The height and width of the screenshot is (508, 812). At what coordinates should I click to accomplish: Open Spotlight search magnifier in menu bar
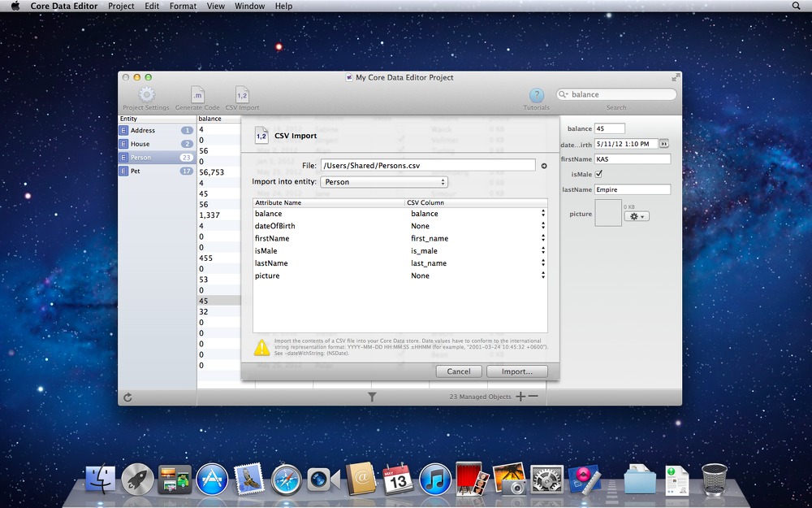tap(797, 6)
